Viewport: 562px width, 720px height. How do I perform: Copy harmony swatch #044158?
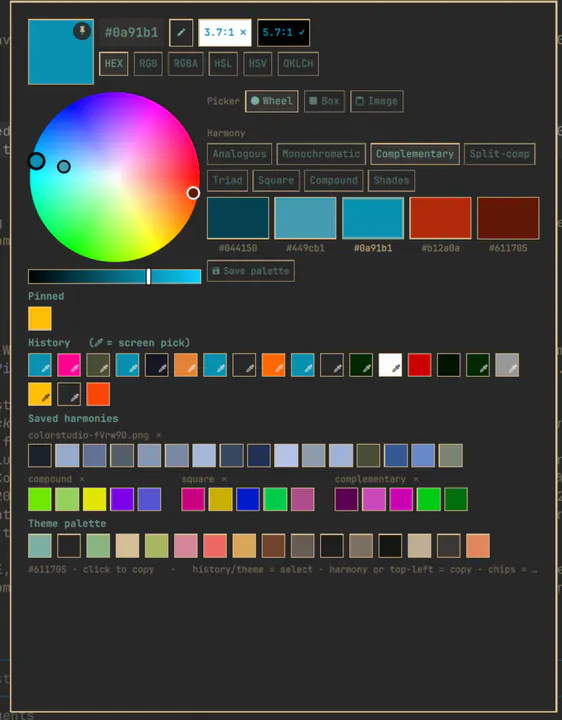tap(238, 218)
